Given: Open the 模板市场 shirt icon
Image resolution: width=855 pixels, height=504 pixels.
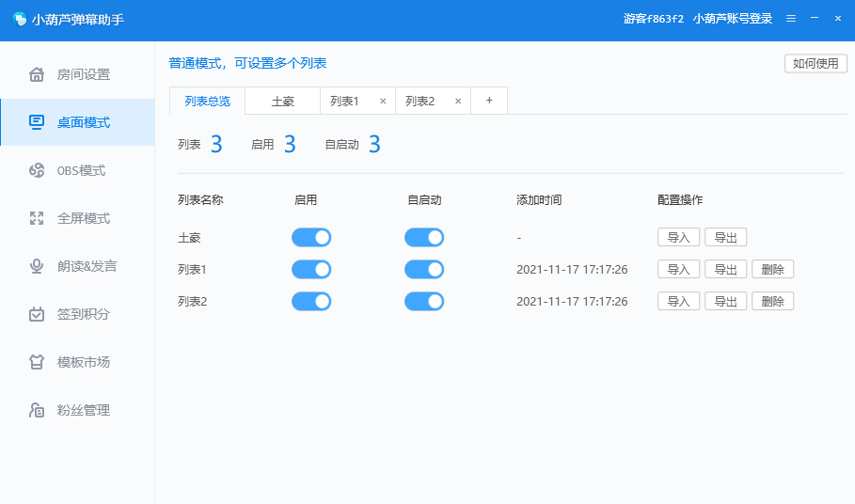Looking at the screenshot, I should (x=37, y=362).
